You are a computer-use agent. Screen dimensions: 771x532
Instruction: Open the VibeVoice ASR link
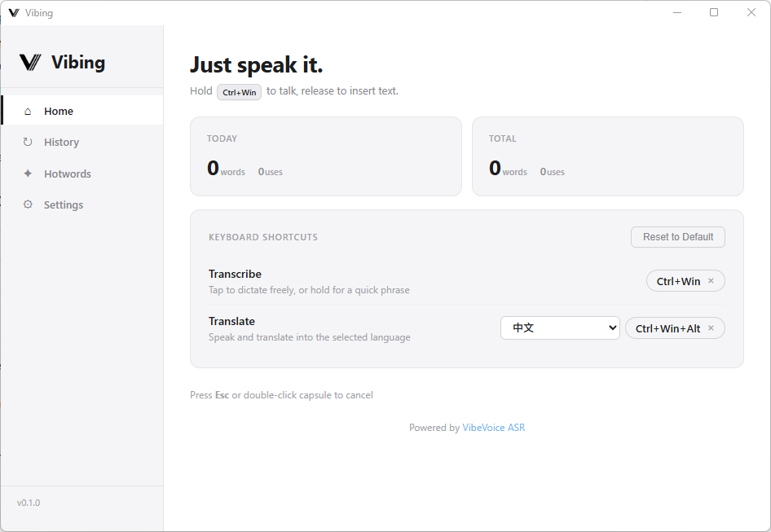493,428
